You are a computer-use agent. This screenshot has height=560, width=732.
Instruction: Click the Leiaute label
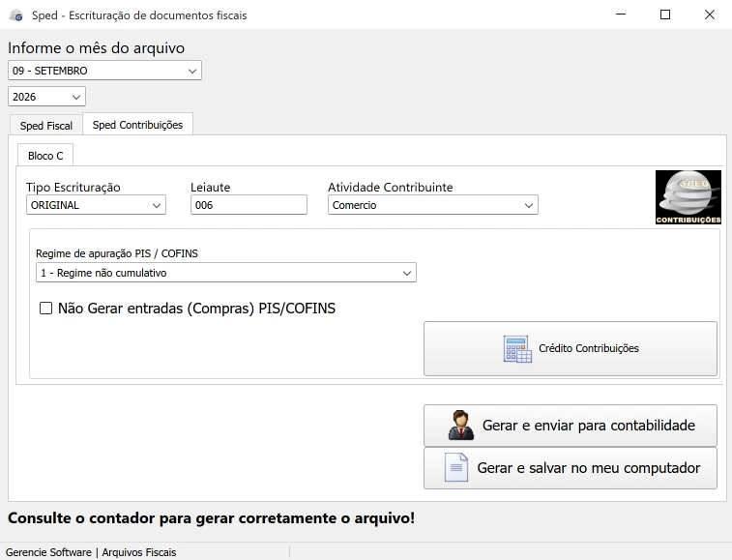pyautogui.click(x=211, y=188)
